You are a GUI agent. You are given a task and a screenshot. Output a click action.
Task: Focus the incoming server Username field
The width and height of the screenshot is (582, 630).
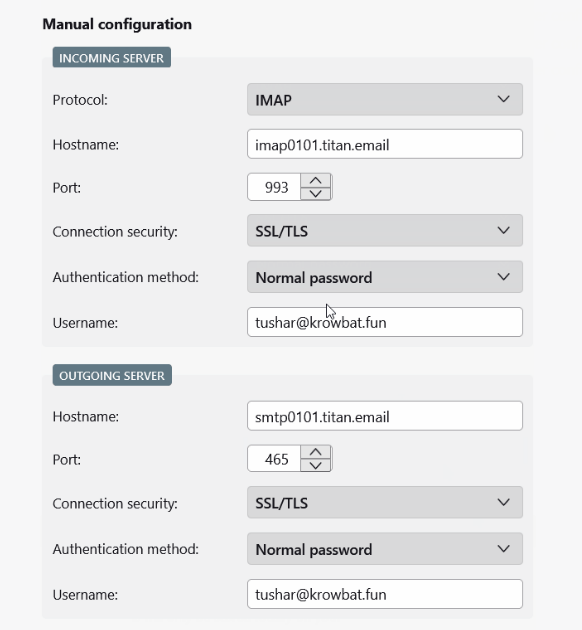385,322
